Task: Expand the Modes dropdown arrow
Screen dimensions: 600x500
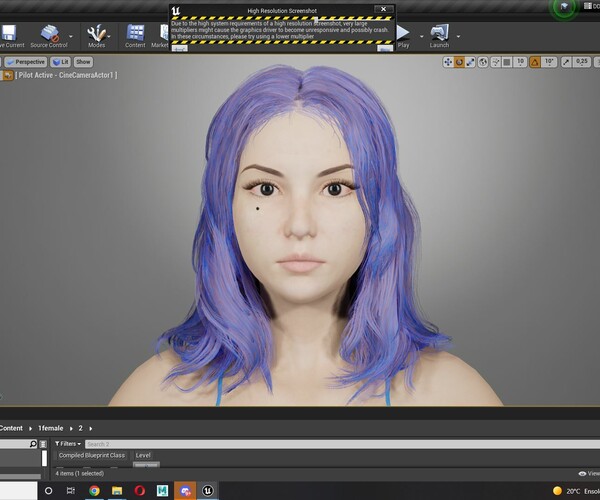Action: 109,36
